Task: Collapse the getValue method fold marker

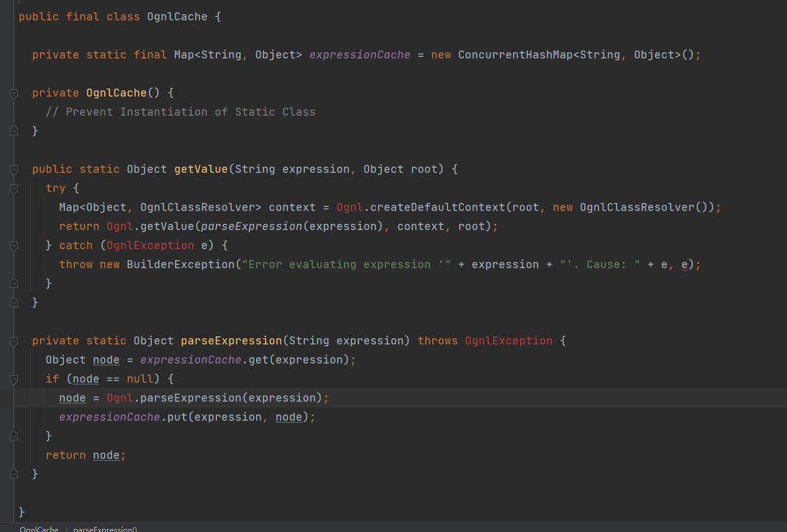Action: point(14,169)
